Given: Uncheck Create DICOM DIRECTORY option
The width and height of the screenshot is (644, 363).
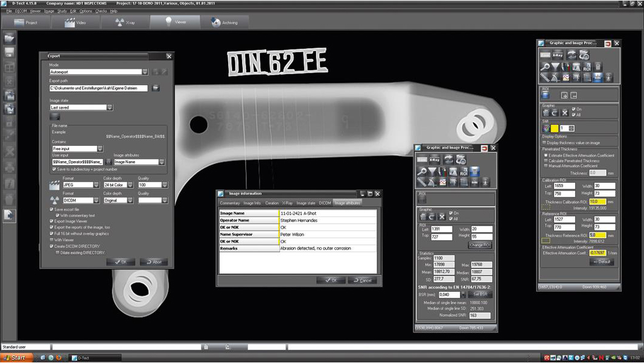Looking at the screenshot, I should [52, 246].
